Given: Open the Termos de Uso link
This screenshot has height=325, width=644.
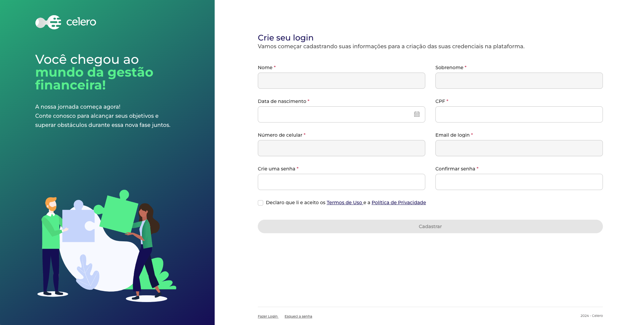Looking at the screenshot, I should click(344, 202).
